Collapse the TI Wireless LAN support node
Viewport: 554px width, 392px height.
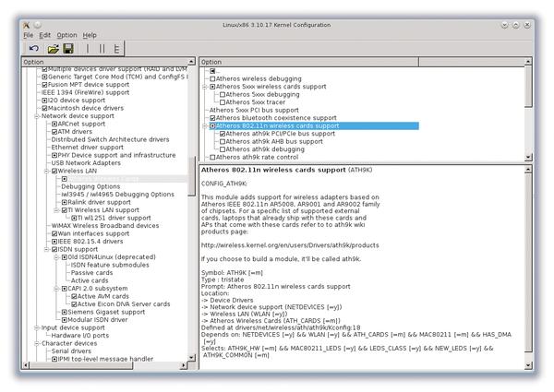[56, 210]
